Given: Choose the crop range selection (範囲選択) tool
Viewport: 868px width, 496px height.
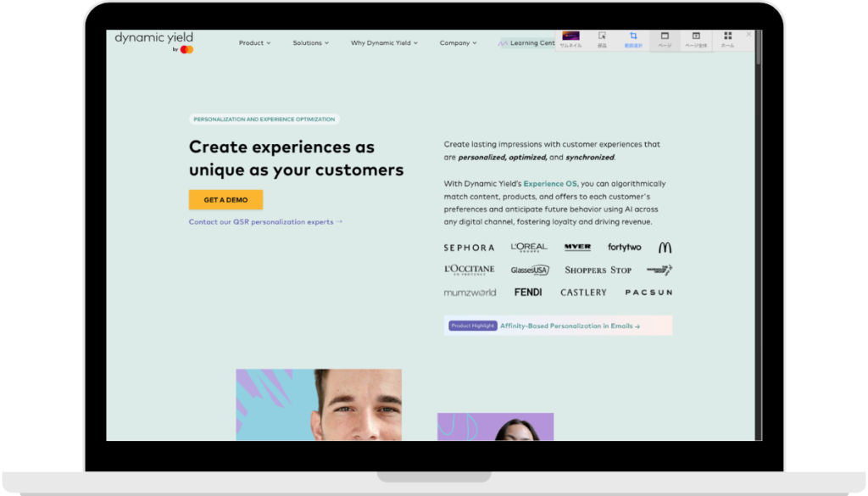Looking at the screenshot, I should 633,40.
